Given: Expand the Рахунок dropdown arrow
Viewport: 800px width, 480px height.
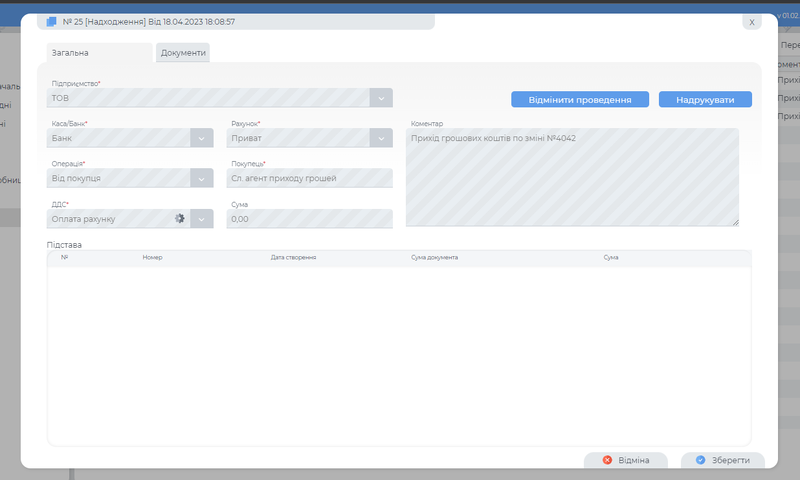Looking at the screenshot, I should tap(381, 138).
